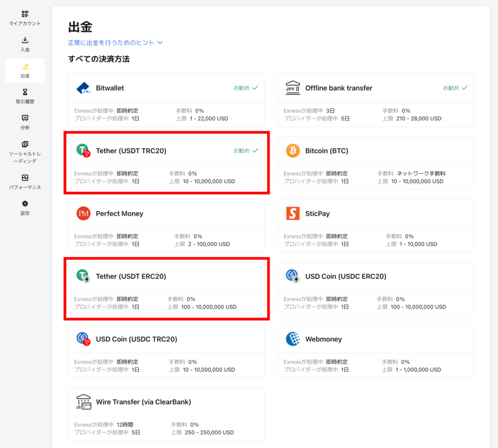498x448 pixels.
Task: Click お勧め badge on Tether TRC20 card
Action: tap(246, 151)
